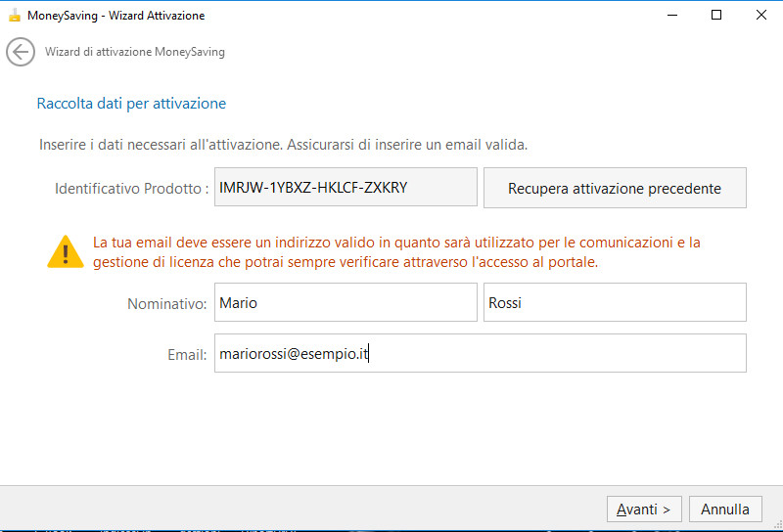Click the Nominativo label

coord(166,303)
